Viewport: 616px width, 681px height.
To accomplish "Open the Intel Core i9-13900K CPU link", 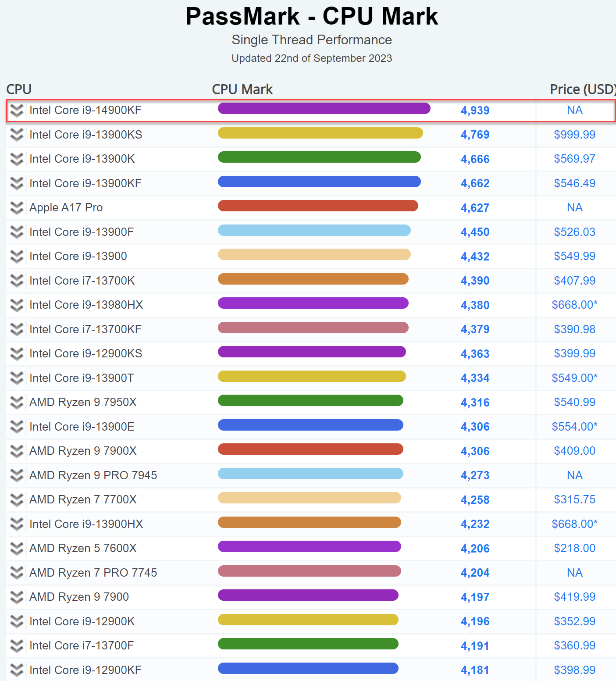I will pyautogui.click(x=82, y=159).
